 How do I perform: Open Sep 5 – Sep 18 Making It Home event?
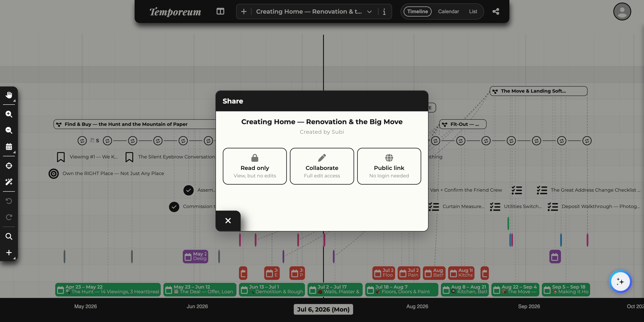(x=566, y=289)
